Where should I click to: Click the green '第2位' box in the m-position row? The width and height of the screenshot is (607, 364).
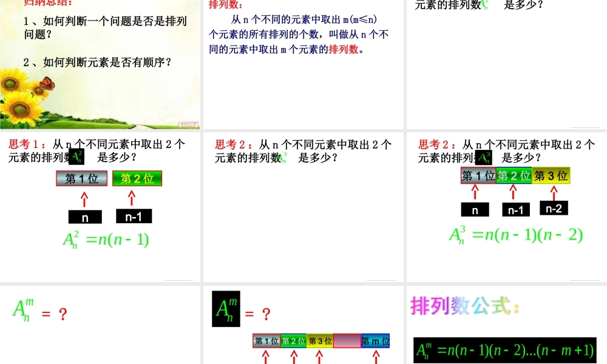click(x=293, y=341)
